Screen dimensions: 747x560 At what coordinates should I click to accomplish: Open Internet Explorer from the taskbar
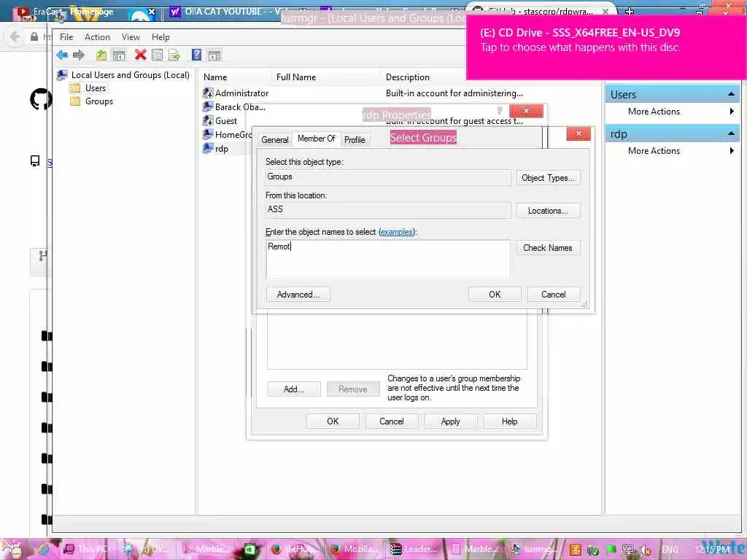[x=43, y=550]
